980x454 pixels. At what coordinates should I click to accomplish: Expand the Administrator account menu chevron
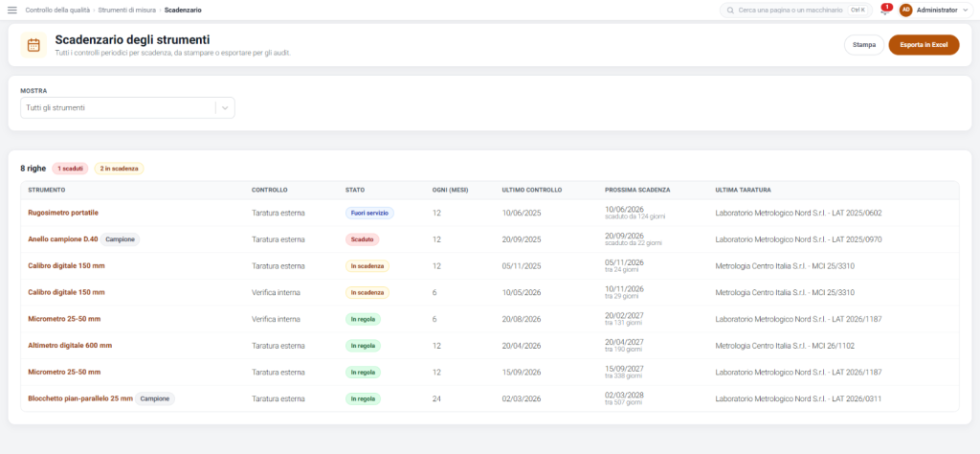(x=966, y=10)
